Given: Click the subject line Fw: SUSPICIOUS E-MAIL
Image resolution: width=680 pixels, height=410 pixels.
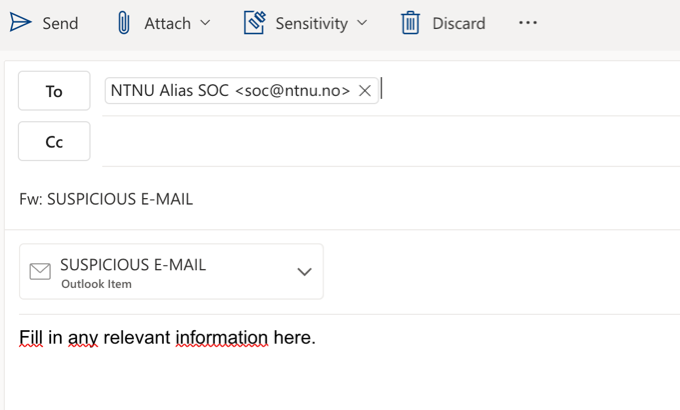Looking at the screenshot, I should [x=106, y=199].
